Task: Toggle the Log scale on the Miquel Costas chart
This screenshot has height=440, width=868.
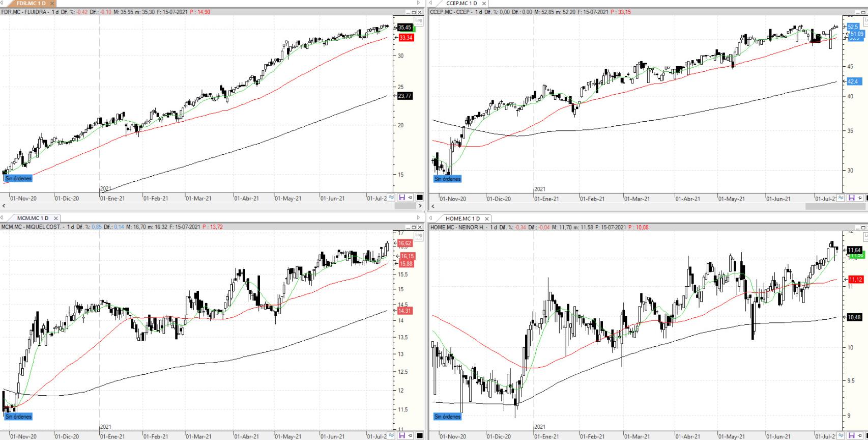Action: pos(418,236)
